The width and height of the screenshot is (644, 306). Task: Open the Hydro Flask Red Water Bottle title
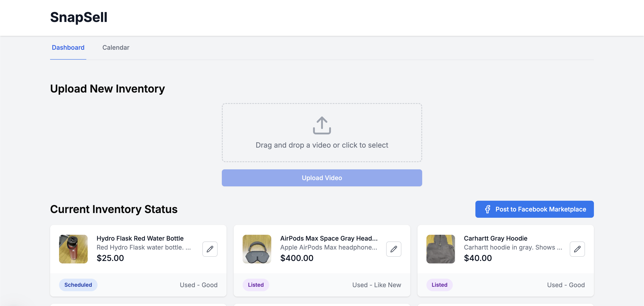pos(140,238)
